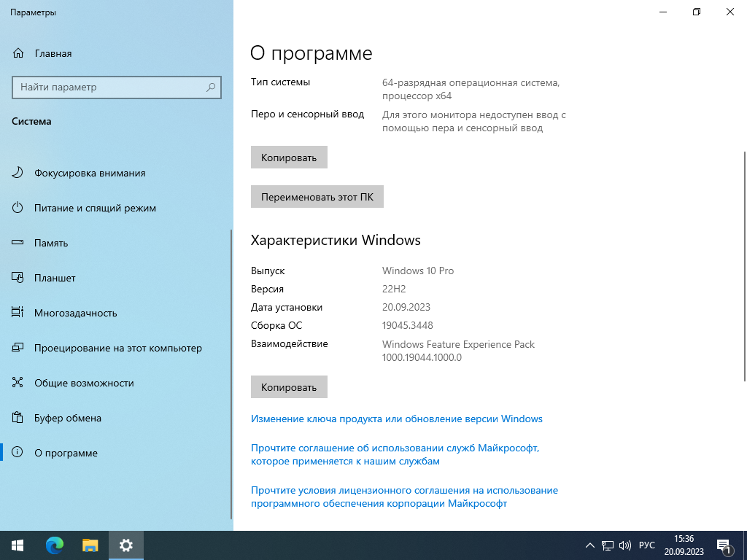Open Microsoft Edge from the taskbar

[55, 545]
